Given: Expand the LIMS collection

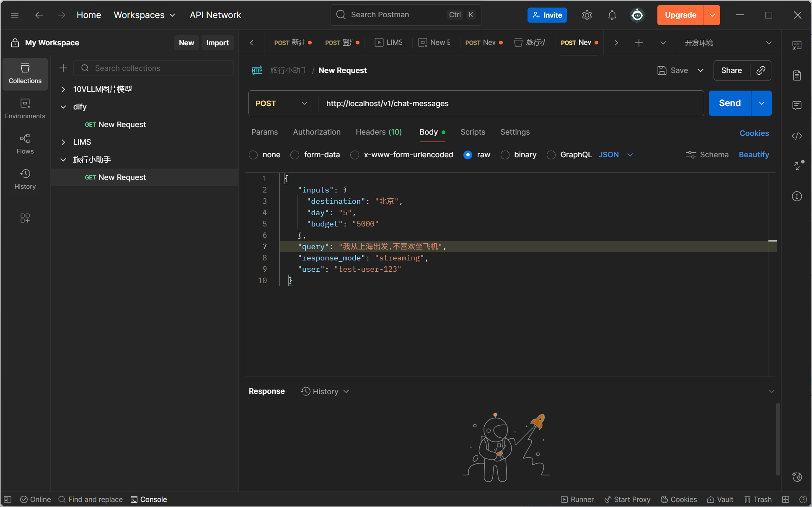Looking at the screenshot, I should tap(63, 142).
